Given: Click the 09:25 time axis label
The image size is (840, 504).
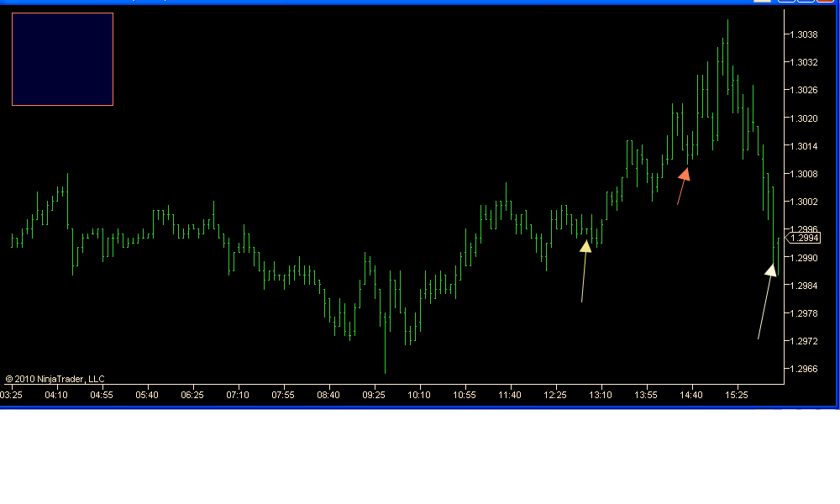Looking at the screenshot, I should pos(374,396).
